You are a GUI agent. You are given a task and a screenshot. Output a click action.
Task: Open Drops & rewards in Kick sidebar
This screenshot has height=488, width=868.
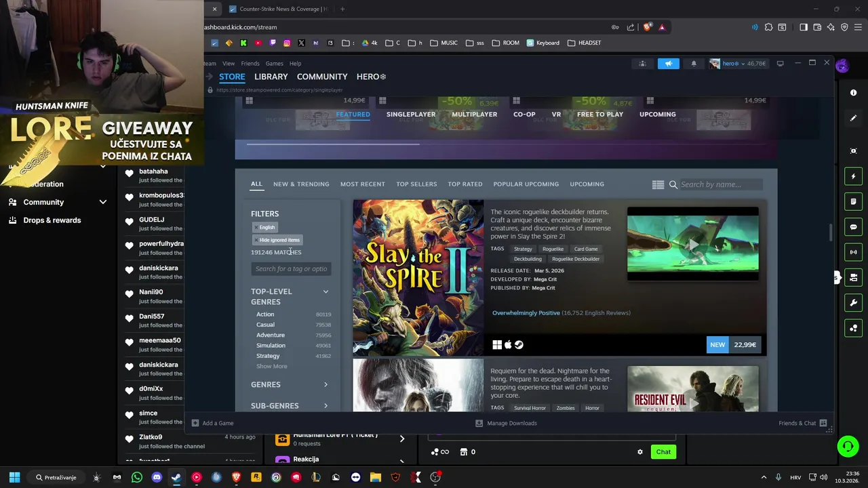[52, 220]
